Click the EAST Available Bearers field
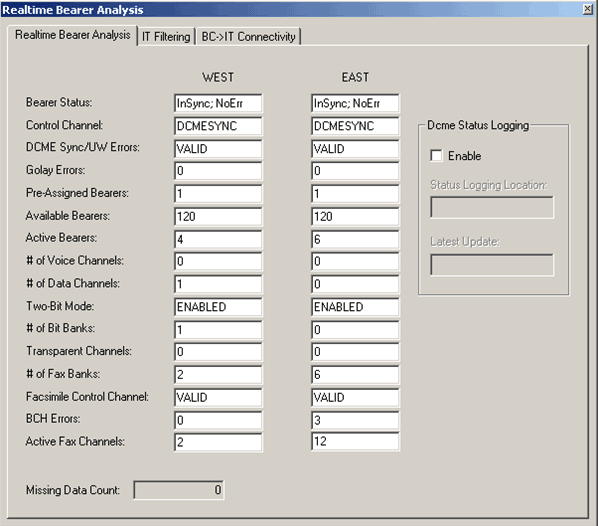 pyautogui.click(x=355, y=217)
